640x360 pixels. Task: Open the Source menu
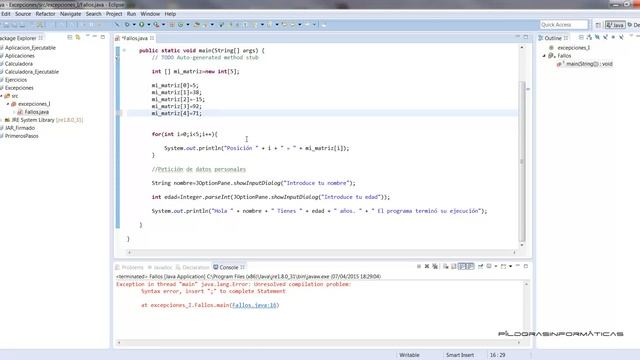pos(23,14)
